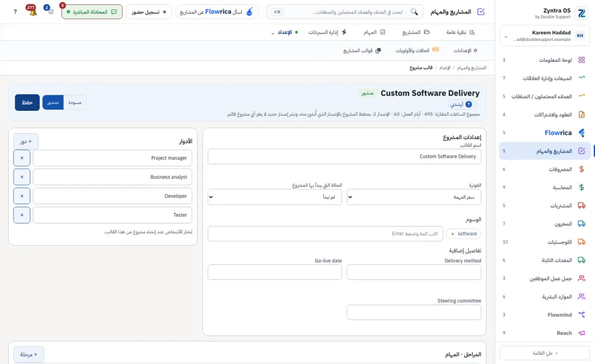
Task: Open Reach megaphone icon
Action: tap(581, 333)
